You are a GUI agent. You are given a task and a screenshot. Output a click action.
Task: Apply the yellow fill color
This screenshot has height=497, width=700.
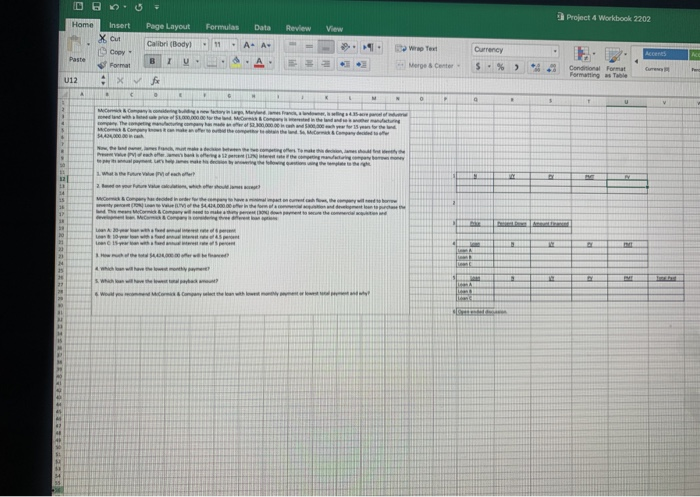click(236, 62)
